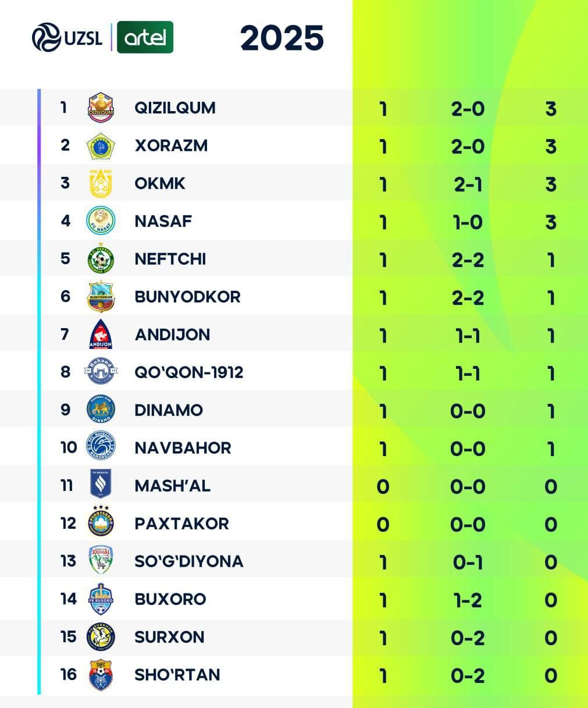This screenshot has width=588, height=708.
Task: Click the UZSL league logo
Action: pyautogui.click(x=67, y=37)
